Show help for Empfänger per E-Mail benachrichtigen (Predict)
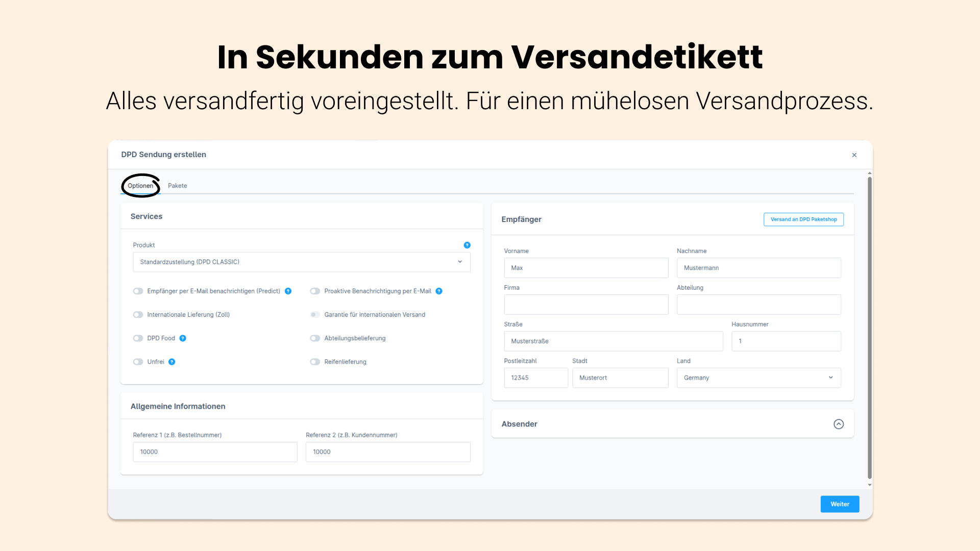This screenshot has height=551, width=980. pyautogui.click(x=288, y=291)
